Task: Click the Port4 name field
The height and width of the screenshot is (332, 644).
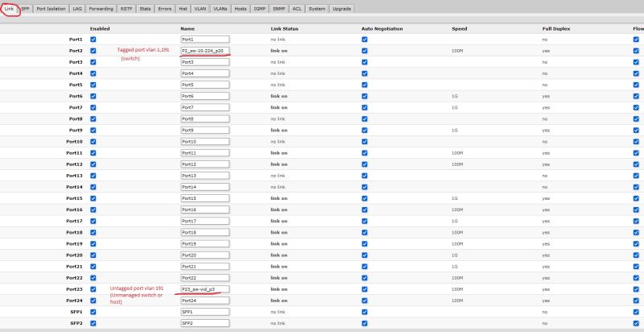Action: pyautogui.click(x=205, y=73)
